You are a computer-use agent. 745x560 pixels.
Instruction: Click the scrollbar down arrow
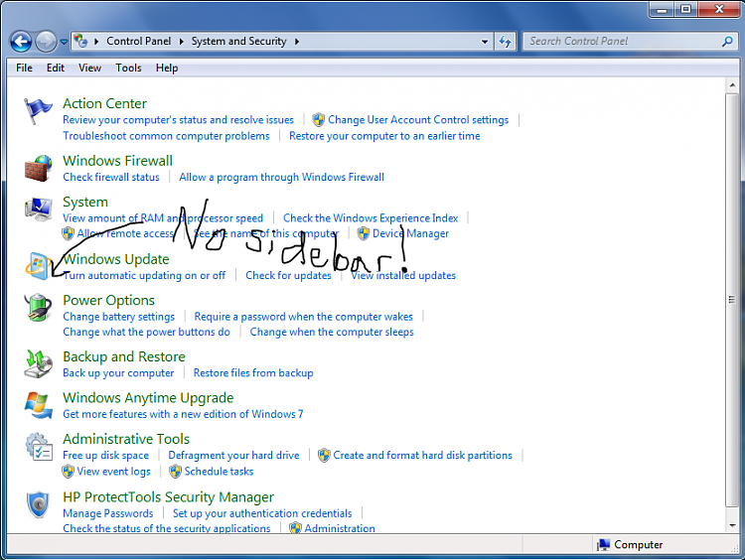tap(732, 526)
